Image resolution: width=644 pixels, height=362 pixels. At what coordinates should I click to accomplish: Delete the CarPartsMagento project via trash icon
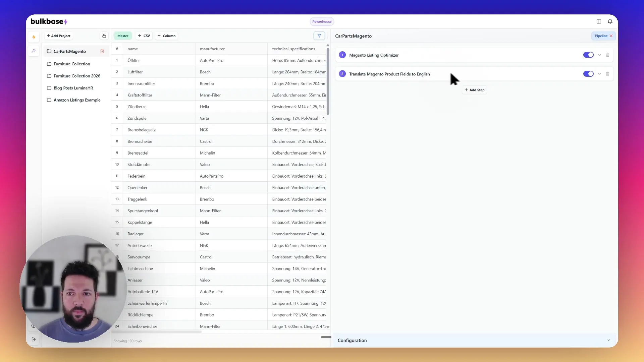coord(102,51)
